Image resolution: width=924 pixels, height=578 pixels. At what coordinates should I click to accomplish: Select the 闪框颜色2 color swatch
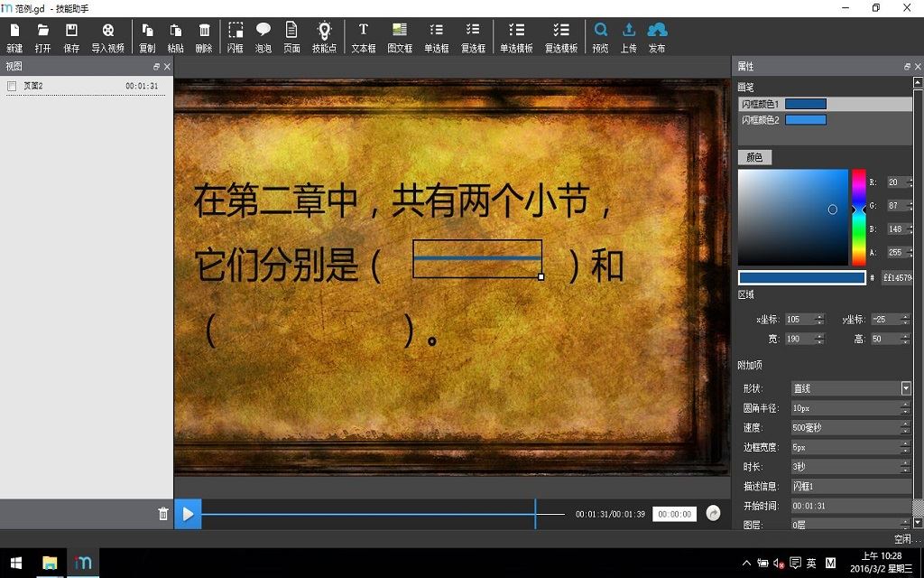tap(806, 120)
